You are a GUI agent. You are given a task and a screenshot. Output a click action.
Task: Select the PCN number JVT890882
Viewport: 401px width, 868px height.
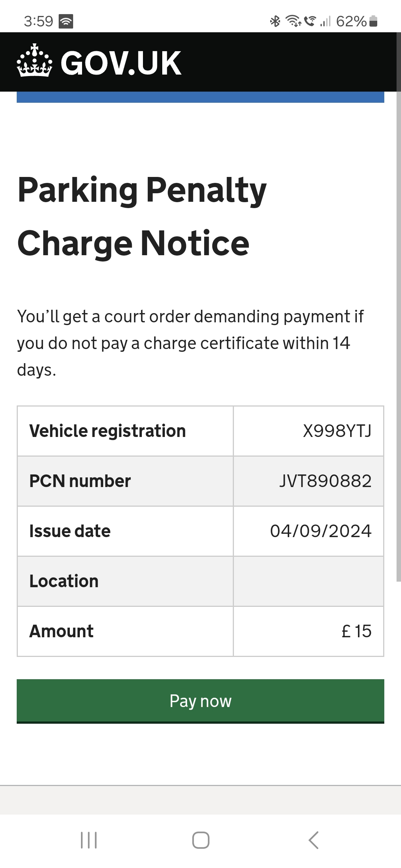[x=325, y=481]
